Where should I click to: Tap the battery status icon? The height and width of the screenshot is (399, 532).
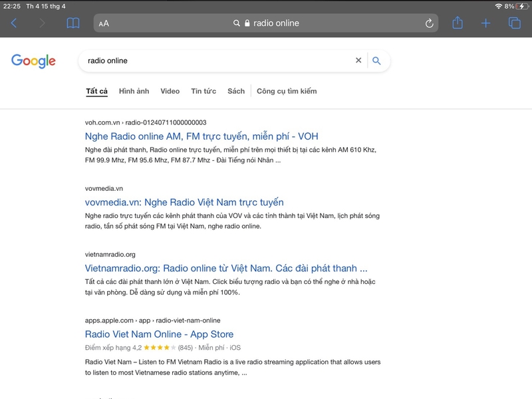521,6
